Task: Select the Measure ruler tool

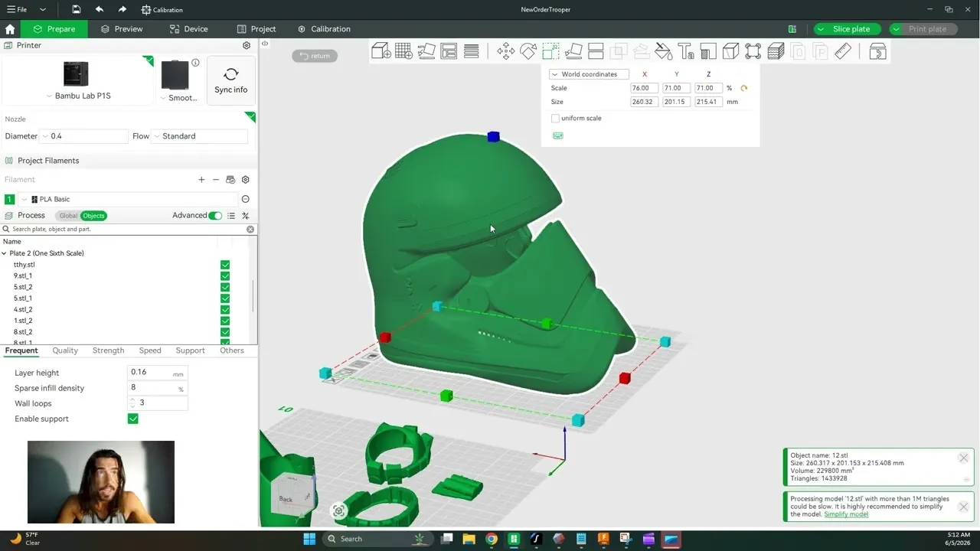Action: point(843,51)
